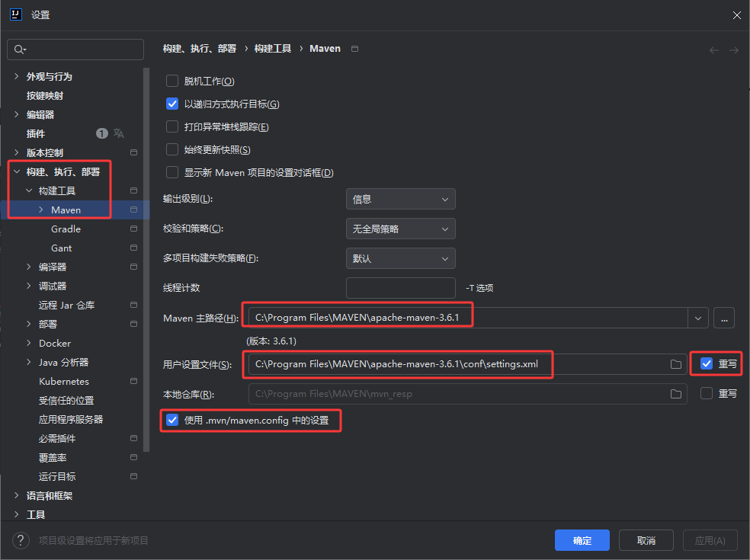
Task: Check the 重写 box for 本地仓库
Action: point(707,394)
